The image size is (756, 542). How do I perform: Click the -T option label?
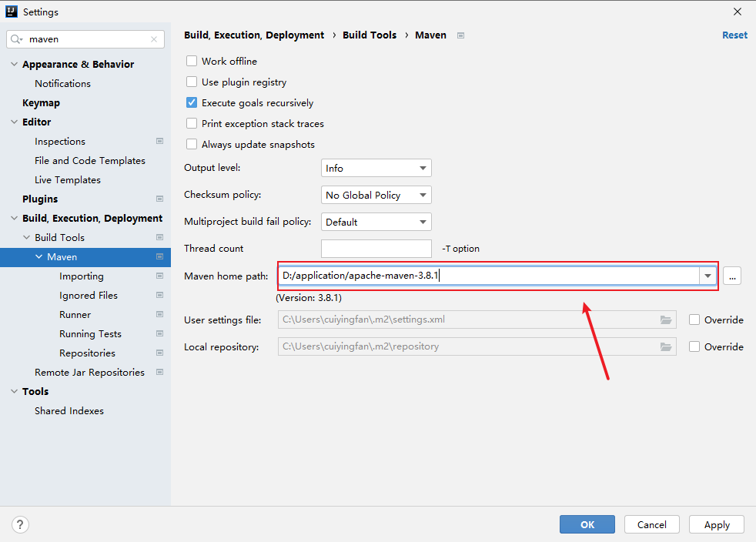(460, 249)
